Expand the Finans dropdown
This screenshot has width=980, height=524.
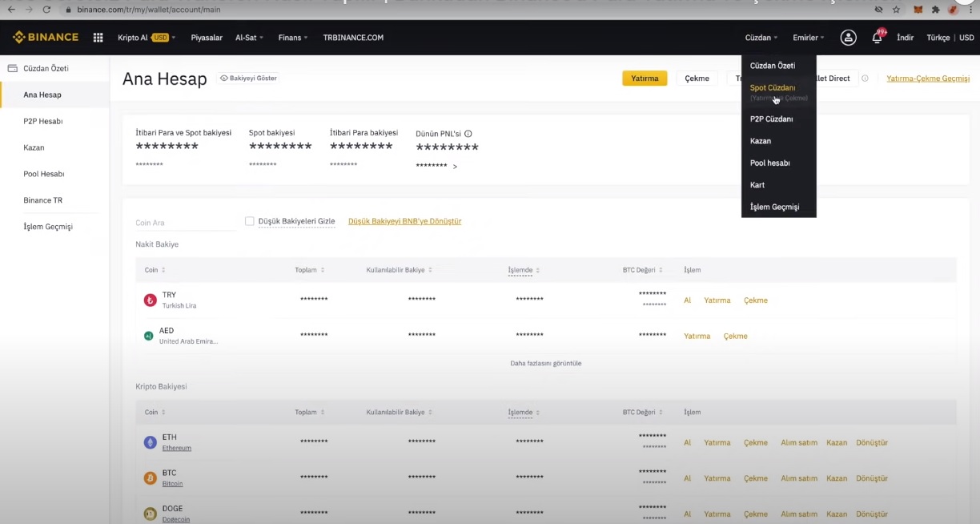293,38
